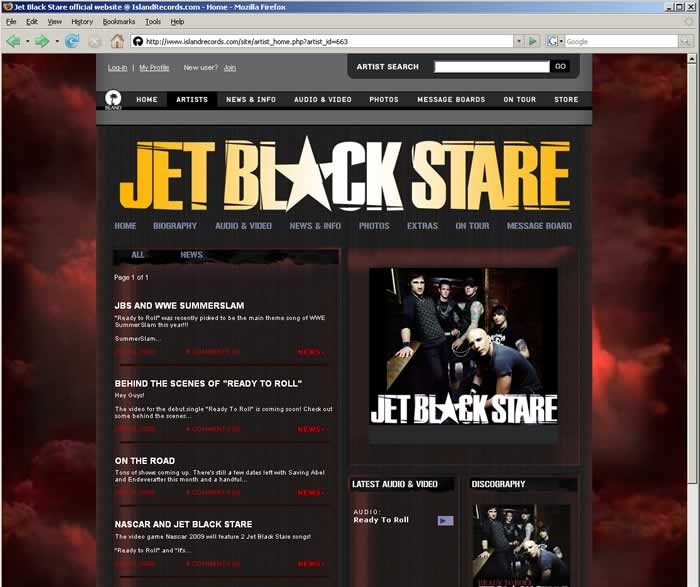The height and width of the screenshot is (587, 700).
Task: Open the search engine selector dropdown
Action: point(561,42)
